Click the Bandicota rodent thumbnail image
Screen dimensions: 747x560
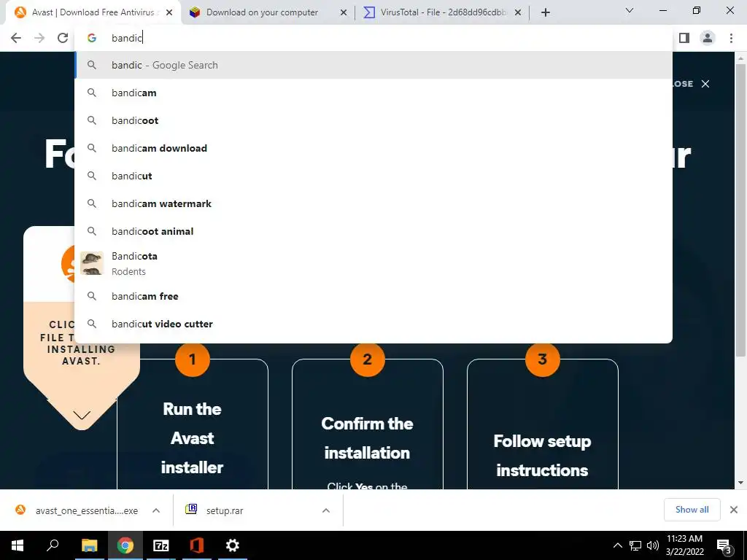[x=92, y=263]
